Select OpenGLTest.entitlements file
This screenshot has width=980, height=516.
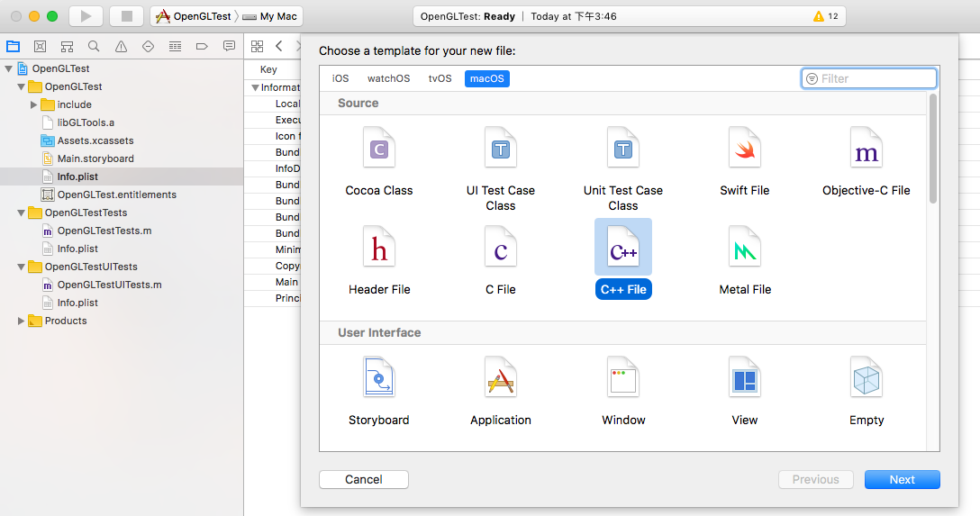(x=109, y=195)
